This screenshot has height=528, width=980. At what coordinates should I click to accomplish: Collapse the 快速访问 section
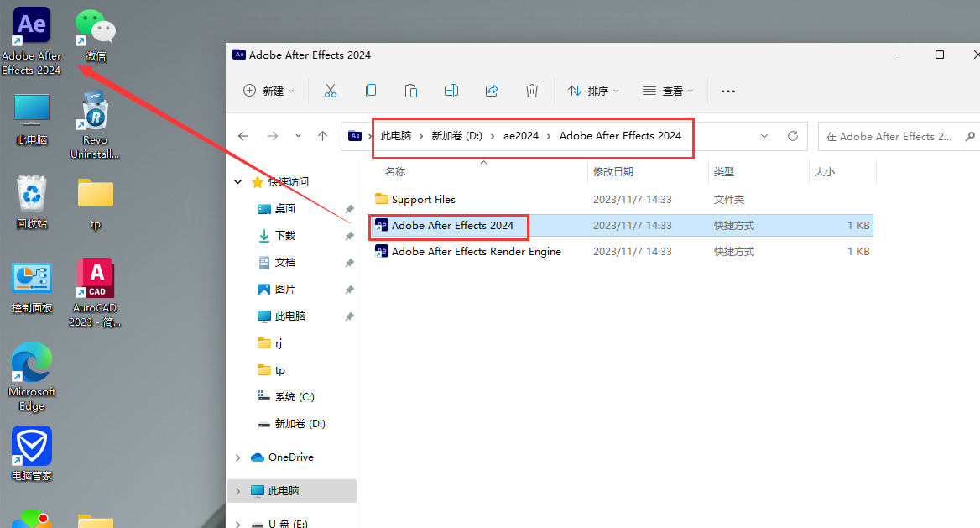pyautogui.click(x=238, y=182)
